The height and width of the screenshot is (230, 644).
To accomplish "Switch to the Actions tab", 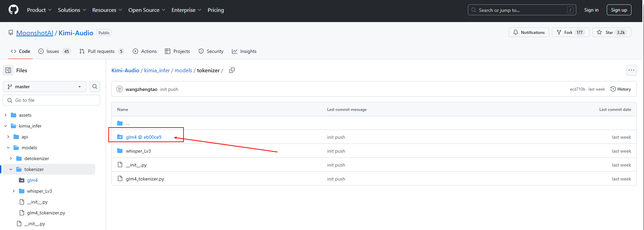I will (145, 51).
